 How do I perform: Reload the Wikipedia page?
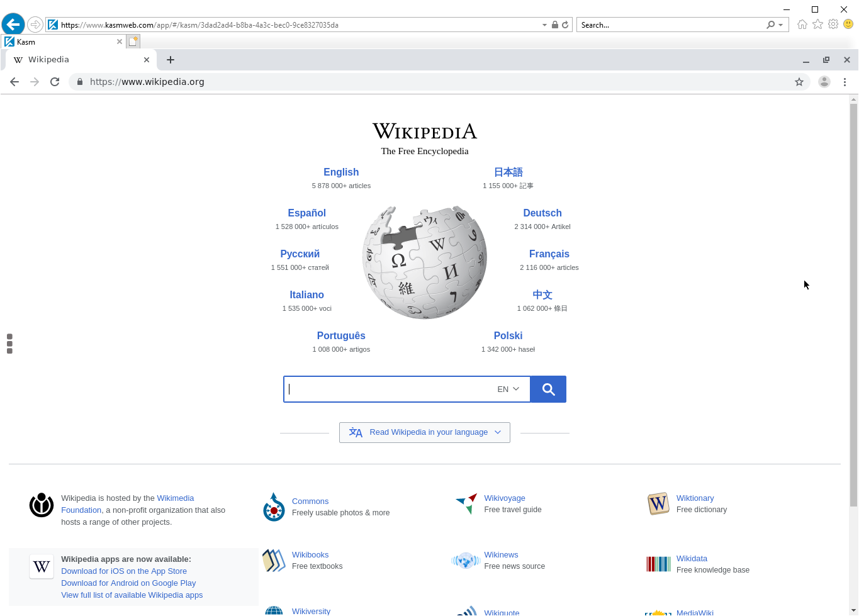pos(55,82)
